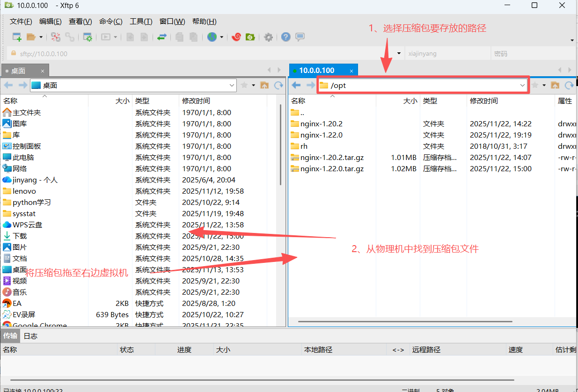Open session properties window-gear icon
The image size is (578, 392).
88,37
